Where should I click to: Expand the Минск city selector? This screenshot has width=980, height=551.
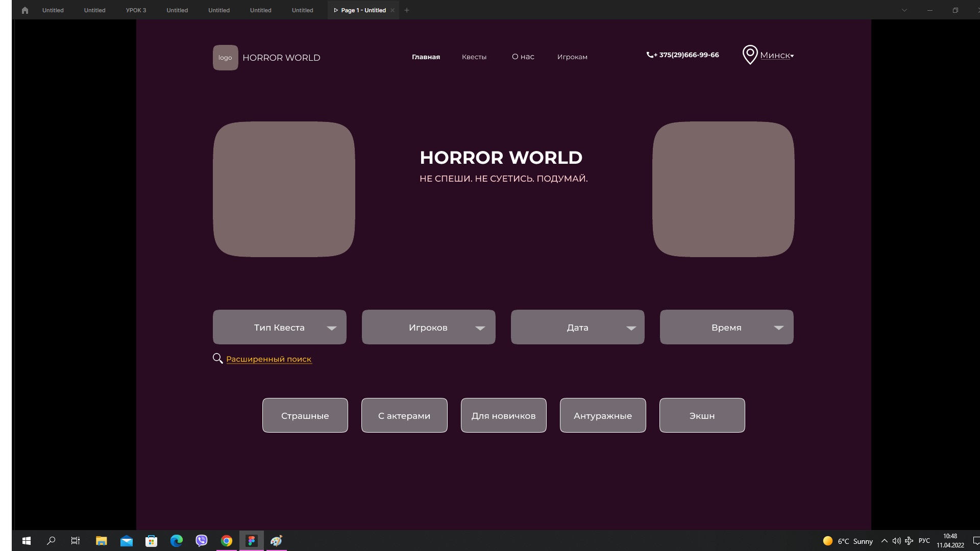pyautogui.click(x=777, y=56)
